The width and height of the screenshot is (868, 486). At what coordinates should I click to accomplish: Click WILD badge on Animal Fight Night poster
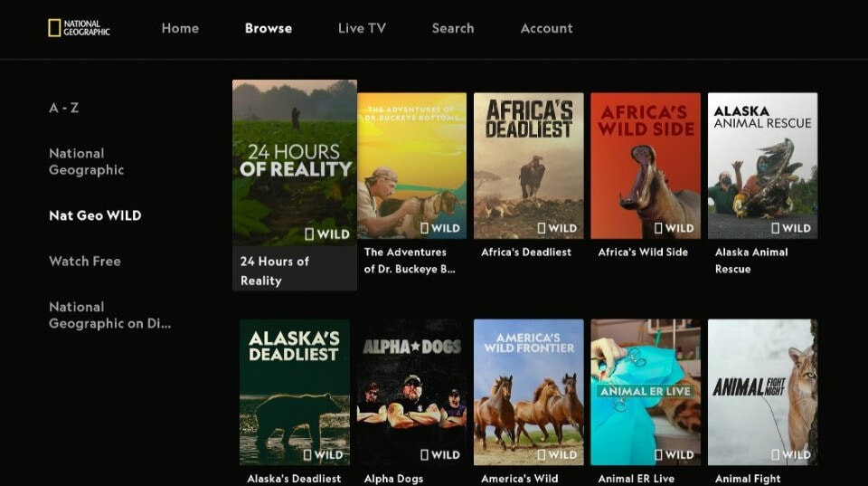[x=791, y=455]
